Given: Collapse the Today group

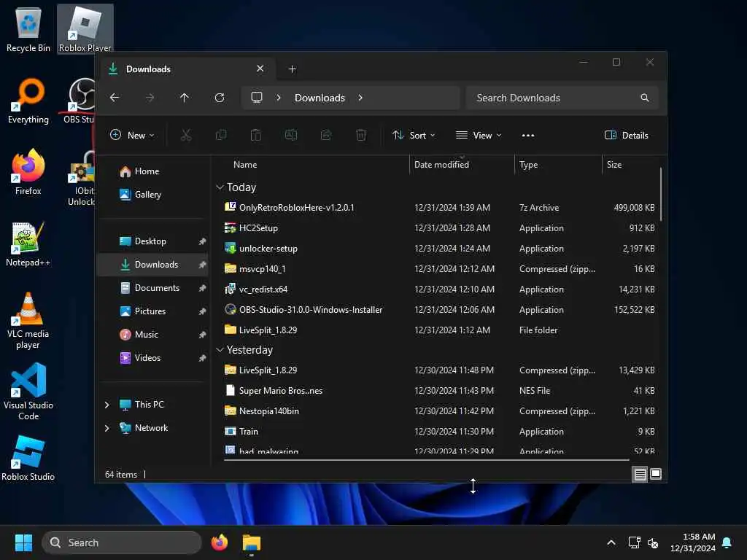Looking at the screenshot, I should 220,187.
